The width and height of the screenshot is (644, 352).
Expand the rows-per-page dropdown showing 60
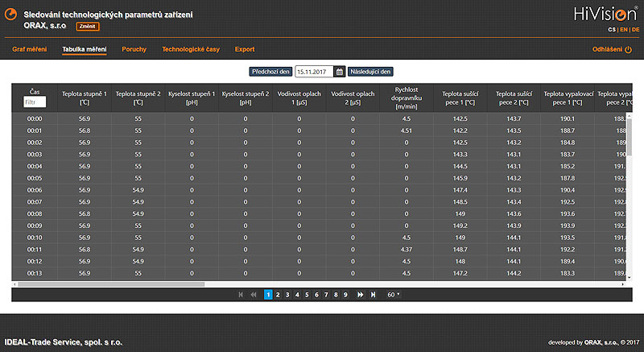pos(393,295)
